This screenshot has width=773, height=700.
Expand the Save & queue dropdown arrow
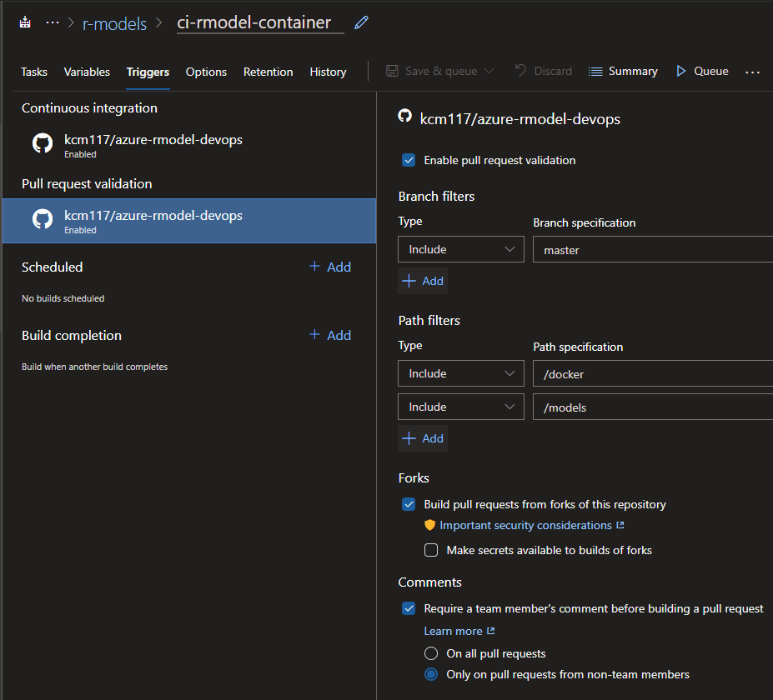coord(489,71)
